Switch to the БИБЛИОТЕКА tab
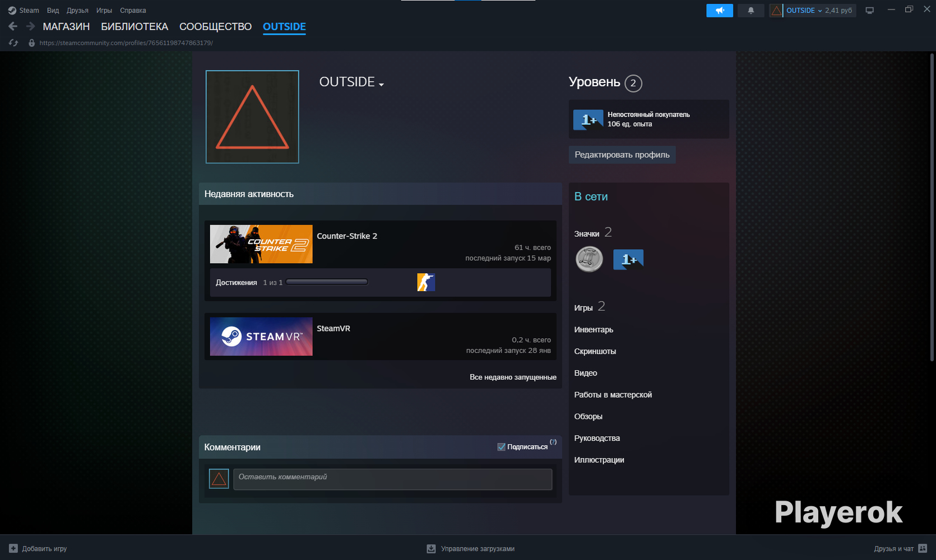 click(x=135, y=27)
